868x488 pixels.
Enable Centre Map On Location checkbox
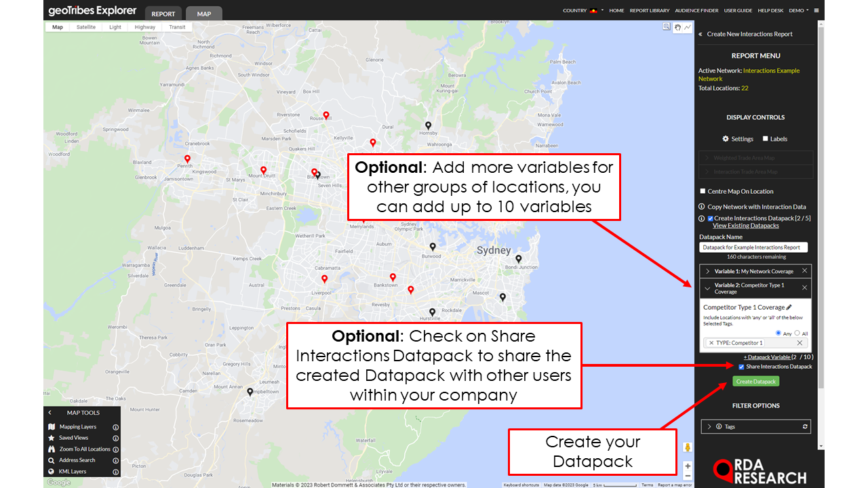[x=703, y=191]
